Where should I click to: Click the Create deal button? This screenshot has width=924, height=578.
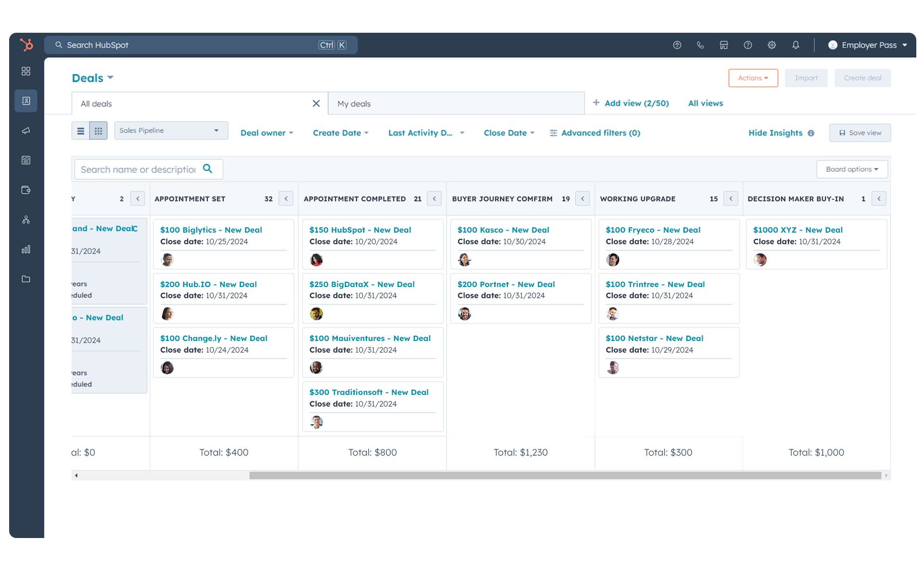(x=862, y=78)
